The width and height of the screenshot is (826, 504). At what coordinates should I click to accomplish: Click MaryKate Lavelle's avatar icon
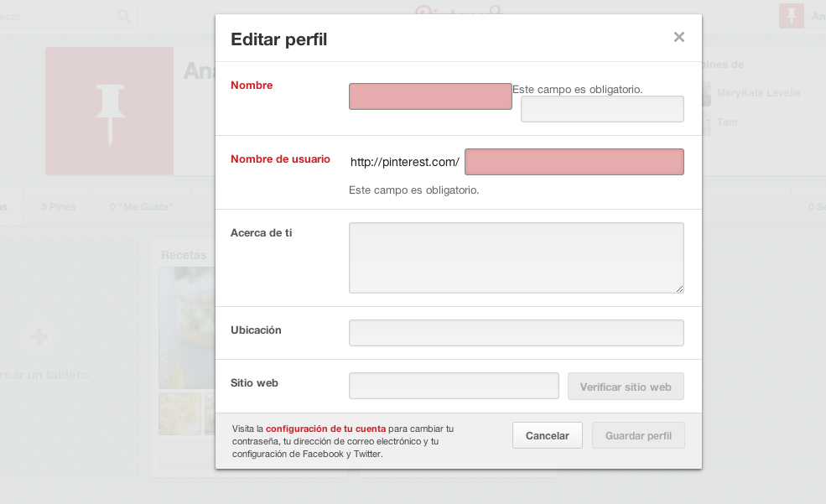(707, 93)
